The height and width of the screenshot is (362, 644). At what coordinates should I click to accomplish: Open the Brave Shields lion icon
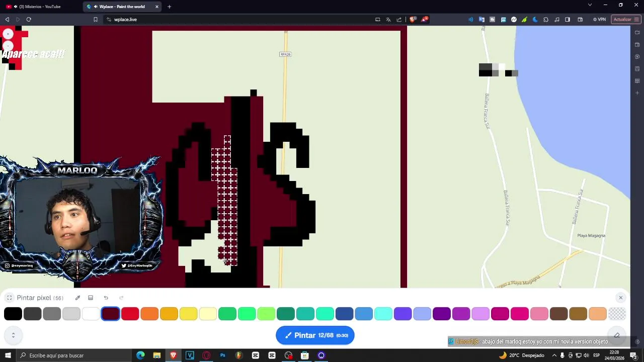tap(413, 20)
